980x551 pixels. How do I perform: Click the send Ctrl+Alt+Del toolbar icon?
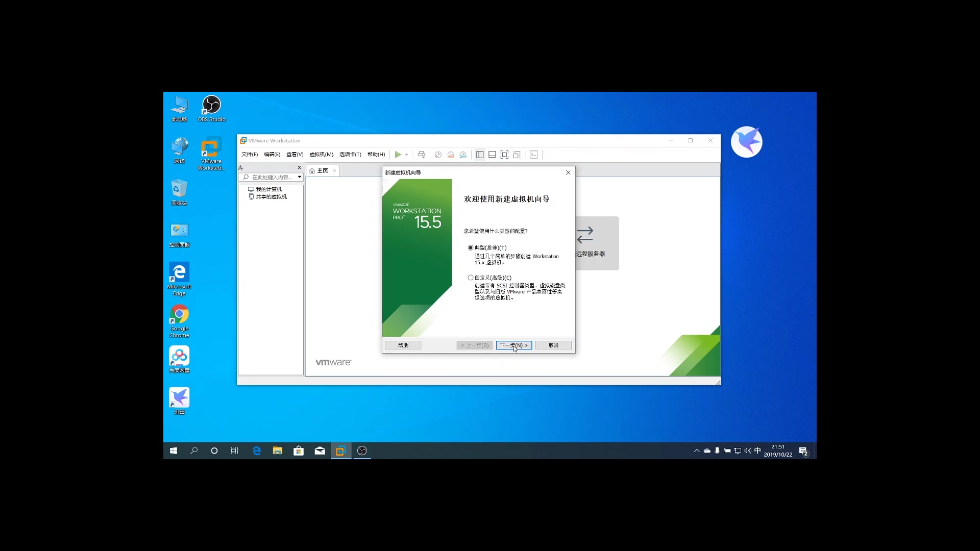coord(422,155)
